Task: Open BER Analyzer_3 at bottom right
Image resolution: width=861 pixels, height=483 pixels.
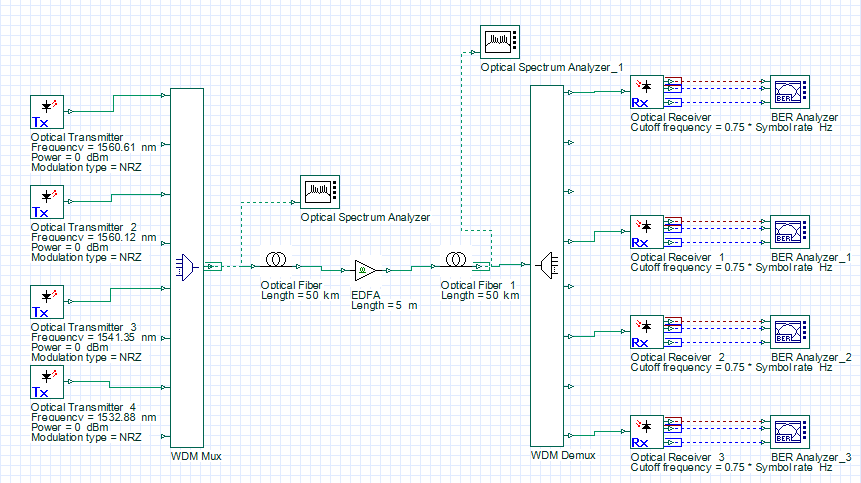Action: [x=790, y=433]
